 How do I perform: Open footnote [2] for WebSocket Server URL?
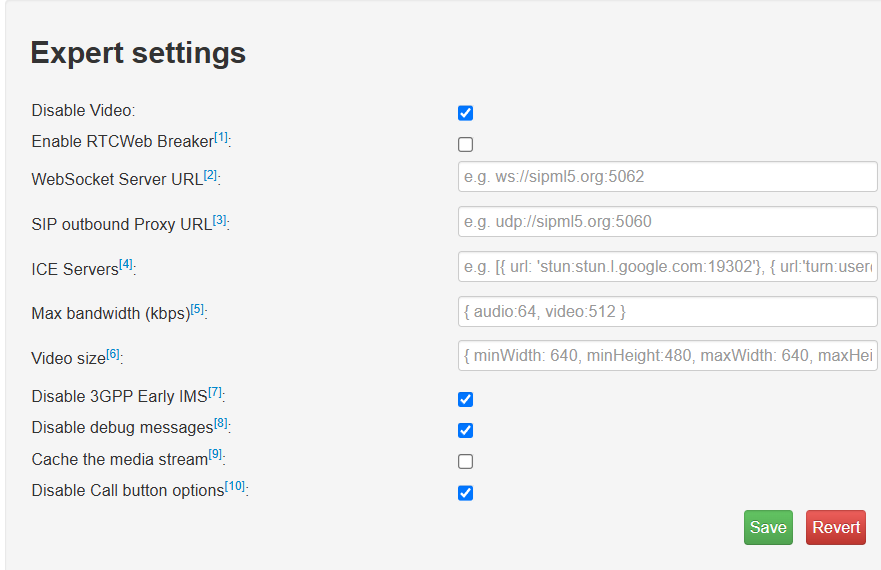click(210, 175)
